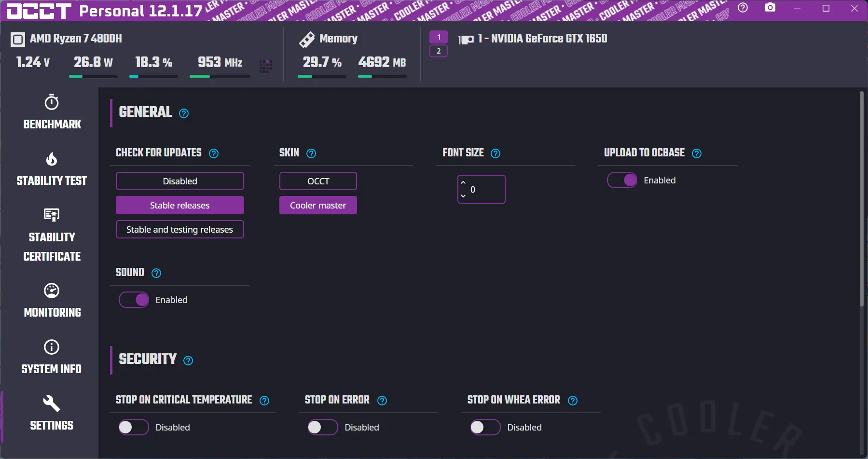Go to the SYSTEM INFO section
The width and height of the screenshot is (868, 459).
pyautogui.click(x=52, y=369)
